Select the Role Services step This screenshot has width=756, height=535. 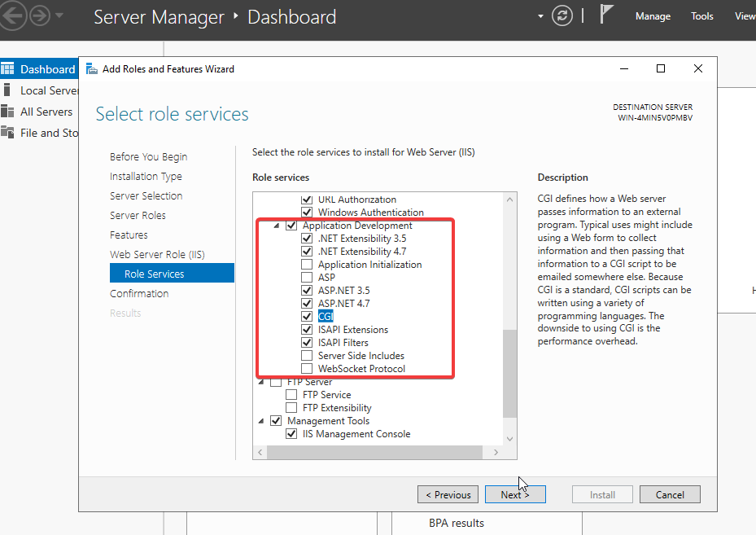(172, 274)
